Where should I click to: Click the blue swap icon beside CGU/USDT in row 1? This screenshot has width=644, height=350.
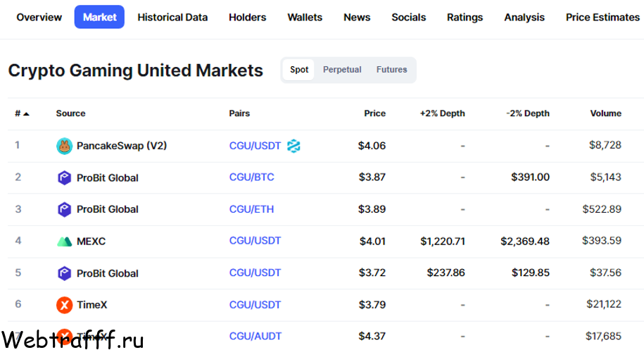(x=293, y=146)
